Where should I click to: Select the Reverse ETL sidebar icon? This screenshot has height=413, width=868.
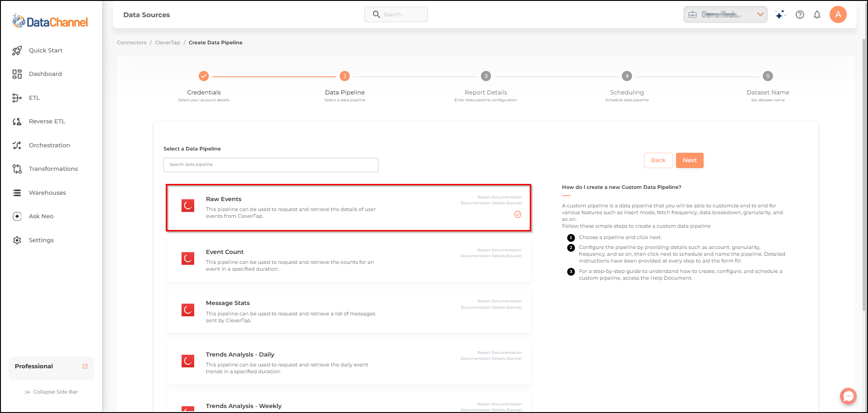pyautogui.click(x=17, y=122)
